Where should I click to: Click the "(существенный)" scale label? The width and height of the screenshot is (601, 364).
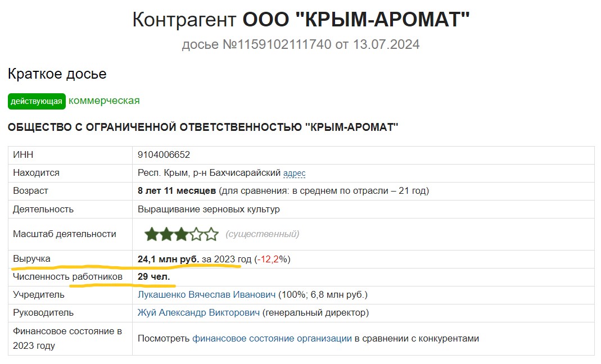point(263,234)
